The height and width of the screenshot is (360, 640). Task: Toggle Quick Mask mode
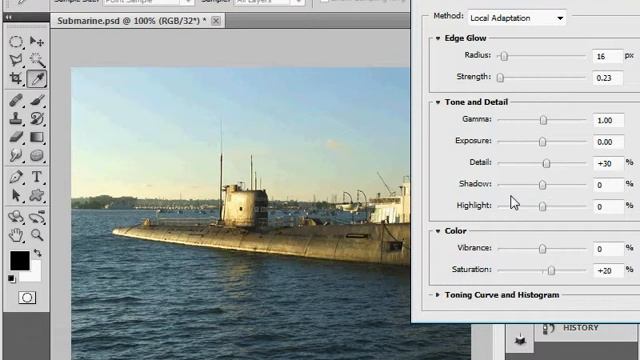click(x=27, y=298)
